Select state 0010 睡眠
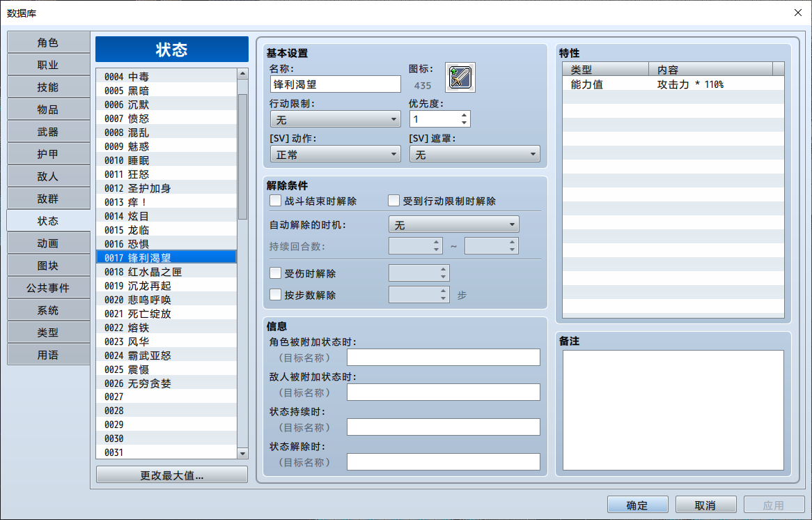 click(x=166, y=160)
